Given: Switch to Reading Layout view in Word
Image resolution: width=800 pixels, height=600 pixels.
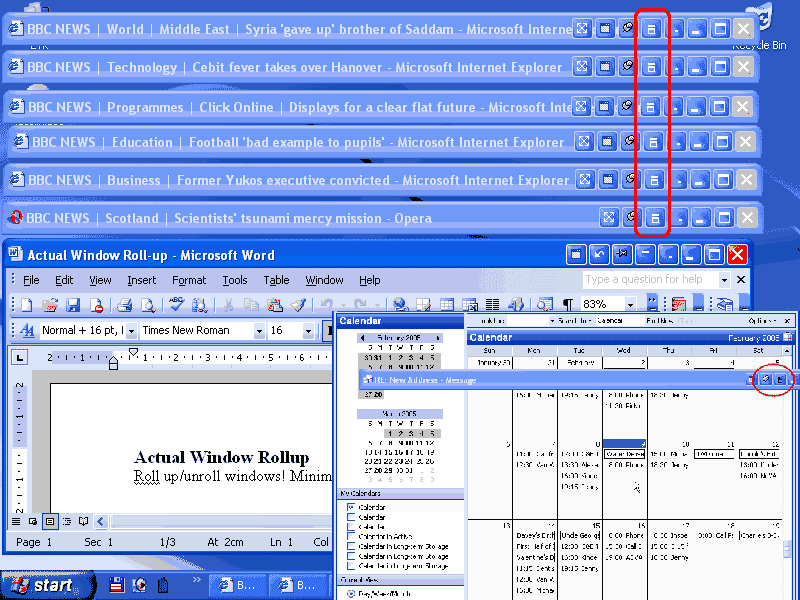Looking at the screenshot, I should [x=84, y=521].
